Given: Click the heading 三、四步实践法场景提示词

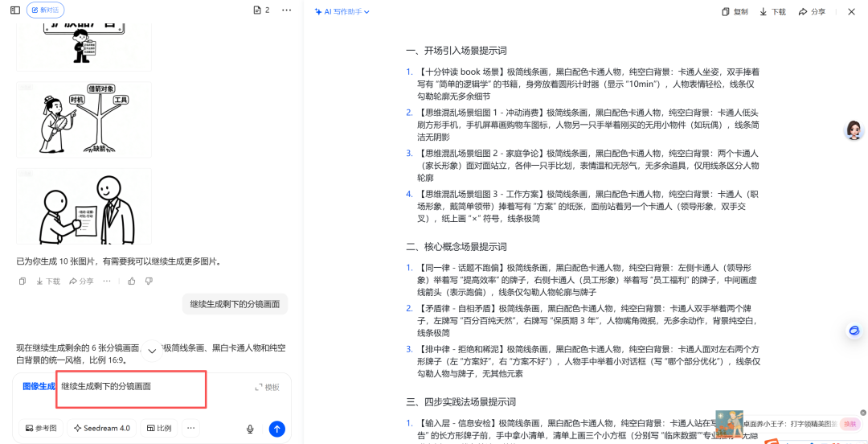Looking at the screenshot, I should (x=461, y=401).
